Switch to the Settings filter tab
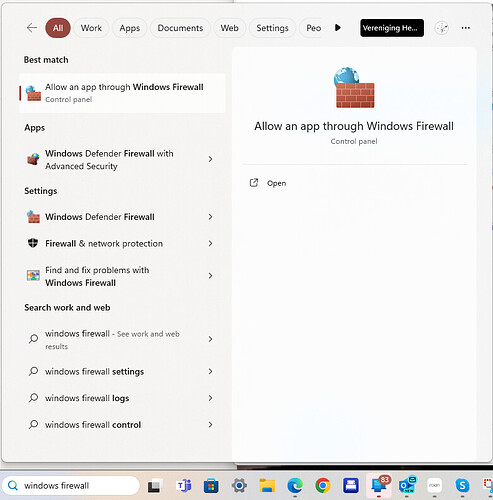Screen dimensions: 493x500 (x=272, y=28)
